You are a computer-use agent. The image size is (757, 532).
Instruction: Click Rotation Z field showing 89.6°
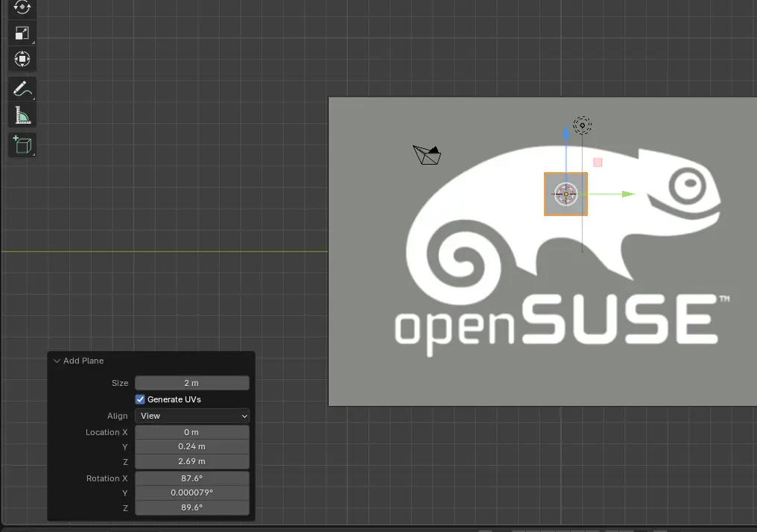192,508
